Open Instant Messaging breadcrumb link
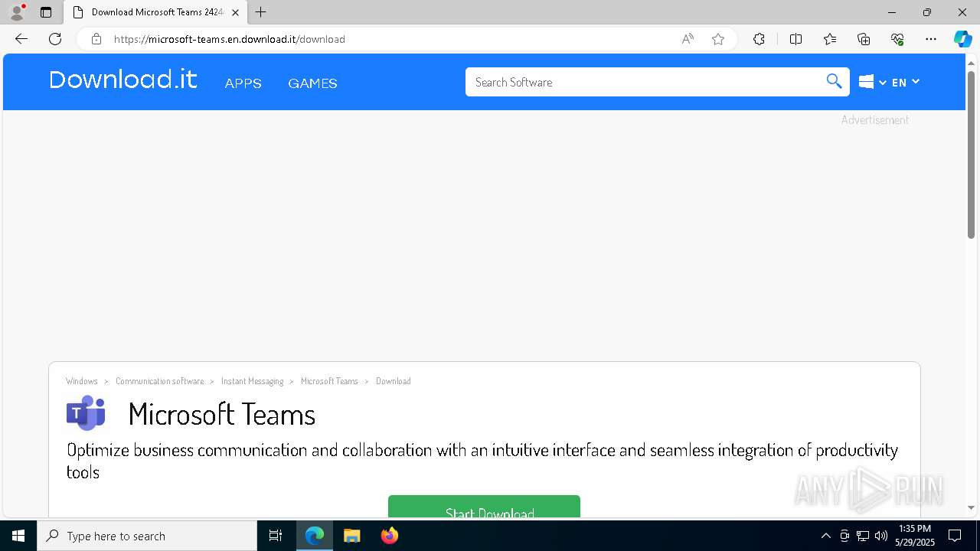Image resolution: width=980 pixels, height=551 pixels. tap(252, 381)
